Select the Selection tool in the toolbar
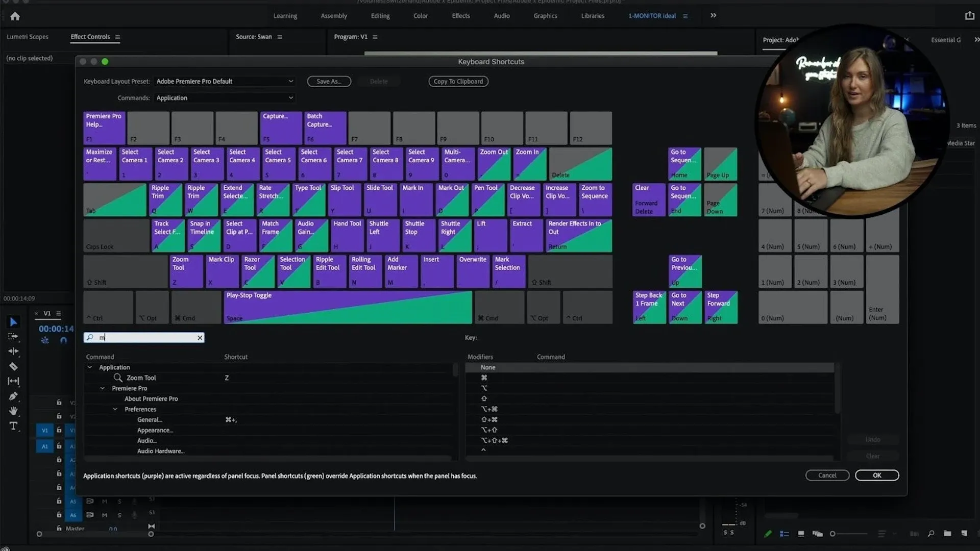 point(13,321)
